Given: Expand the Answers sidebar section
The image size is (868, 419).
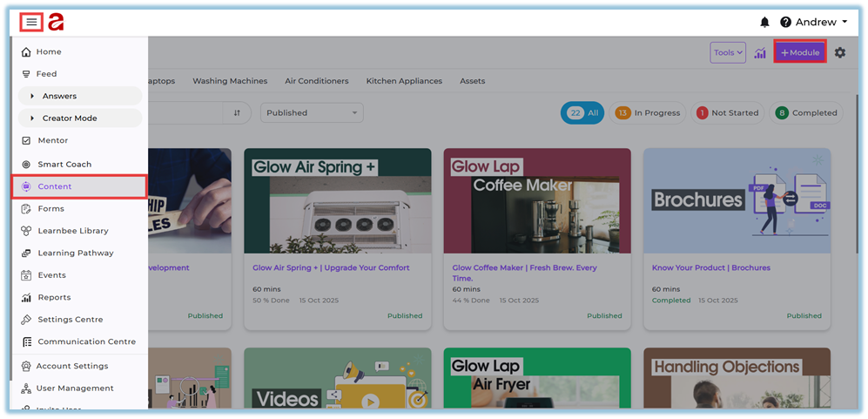Looking at the screenshot, I should pyautogui.click(x=59, y=96).
